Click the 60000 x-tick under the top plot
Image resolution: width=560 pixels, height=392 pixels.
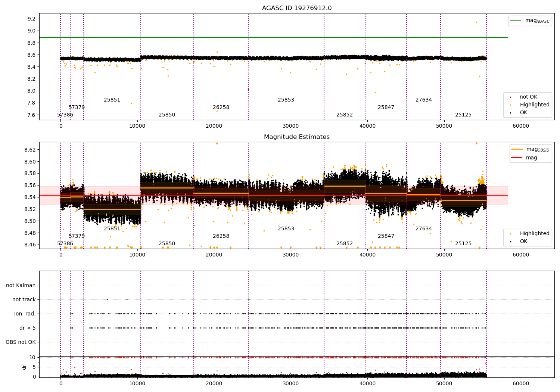pyautogui.click(x=521, y=126)
